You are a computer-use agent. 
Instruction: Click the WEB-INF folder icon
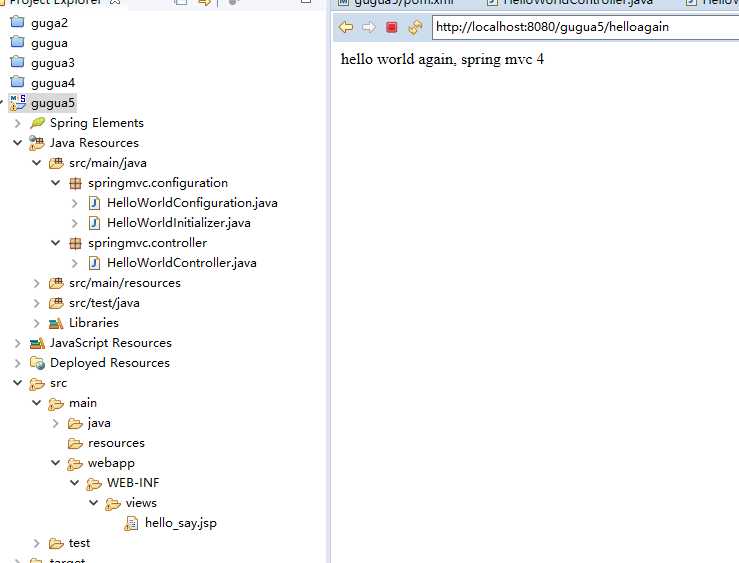click(x=93, y=483)
